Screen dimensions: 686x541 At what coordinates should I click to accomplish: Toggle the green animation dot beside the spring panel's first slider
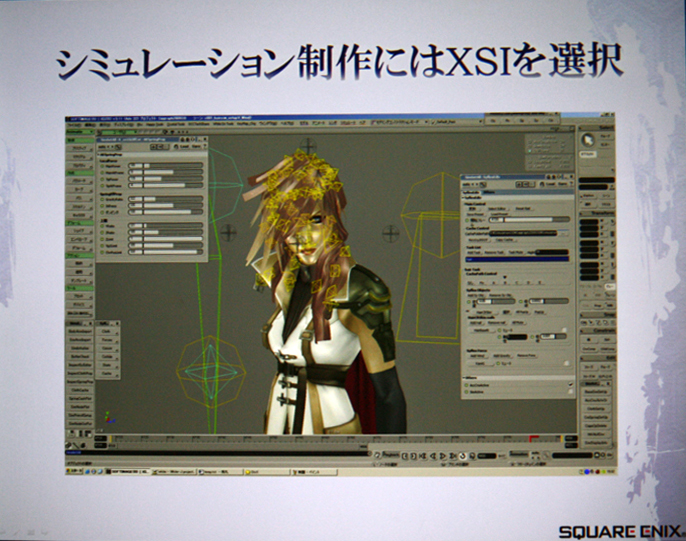tap(103, 166)
